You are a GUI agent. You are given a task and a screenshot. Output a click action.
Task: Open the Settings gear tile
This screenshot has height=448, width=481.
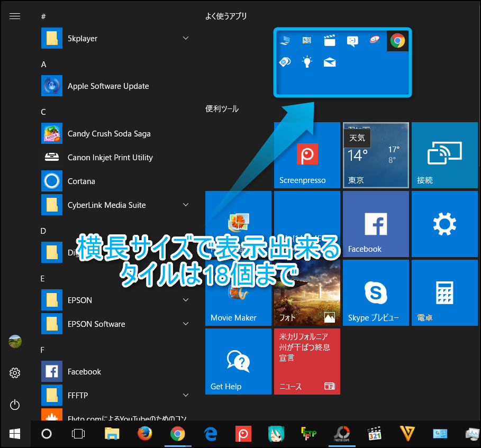click(x=444, y=224)
